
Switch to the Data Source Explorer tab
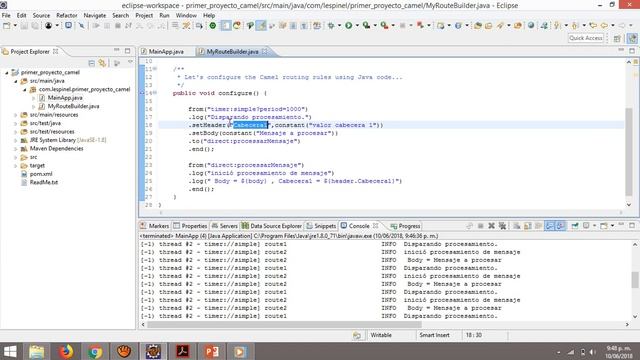(271, 226)
